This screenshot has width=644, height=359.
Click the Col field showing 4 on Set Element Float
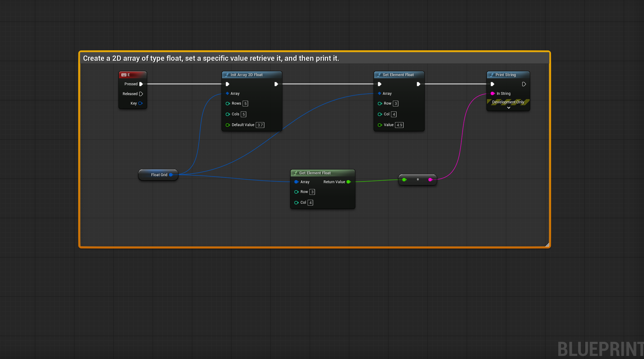[x=394, y=114]
